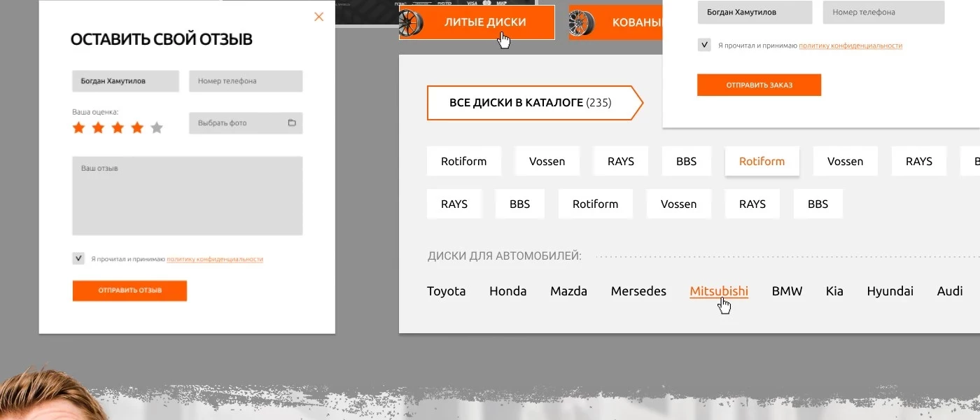Select the Toyota car brand link
Screen dimensions: 980x420
point(446,291)
